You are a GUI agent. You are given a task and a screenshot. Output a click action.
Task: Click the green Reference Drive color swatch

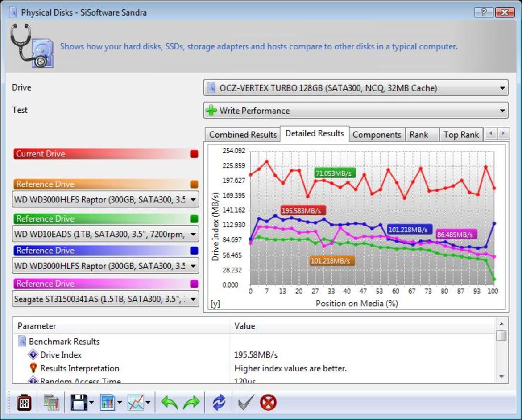click(194, 218)
